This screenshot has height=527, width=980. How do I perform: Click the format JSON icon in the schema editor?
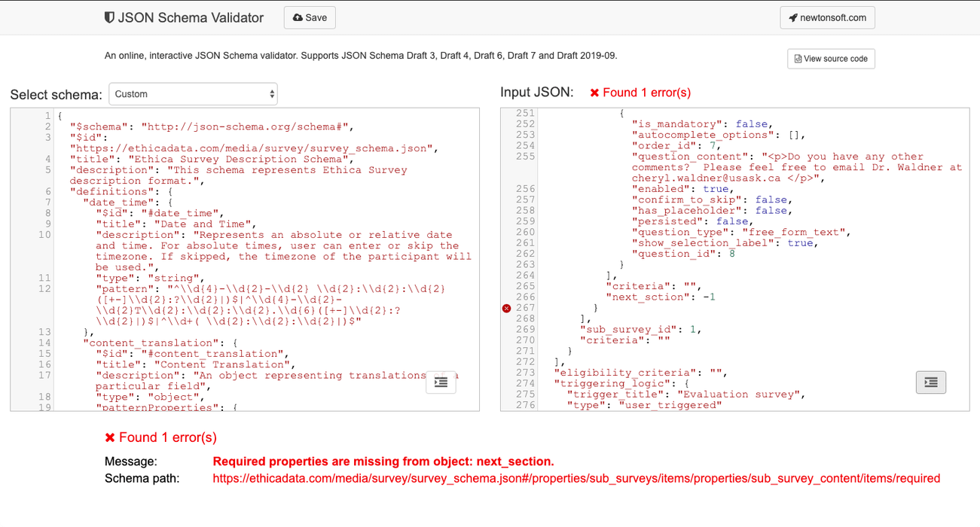441,382
